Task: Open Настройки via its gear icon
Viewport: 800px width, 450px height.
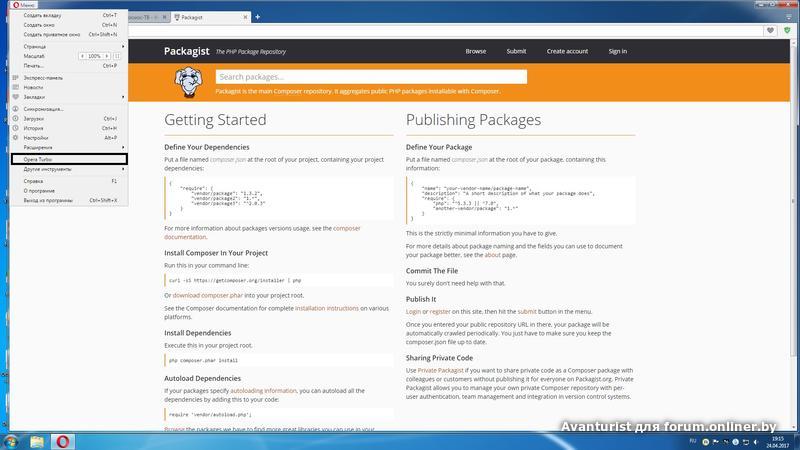Action: [15, 138]
